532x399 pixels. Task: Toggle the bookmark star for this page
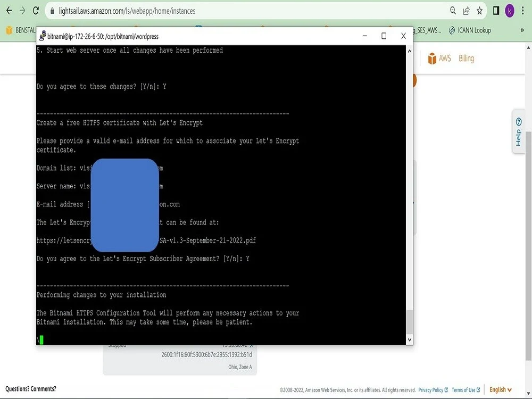pyautogui.click(x=478, y=10)
